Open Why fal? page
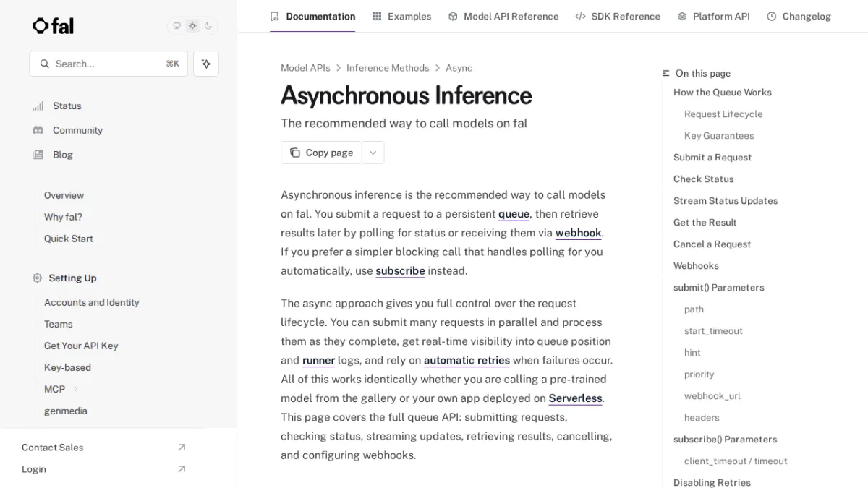 [x=63, y=217]
